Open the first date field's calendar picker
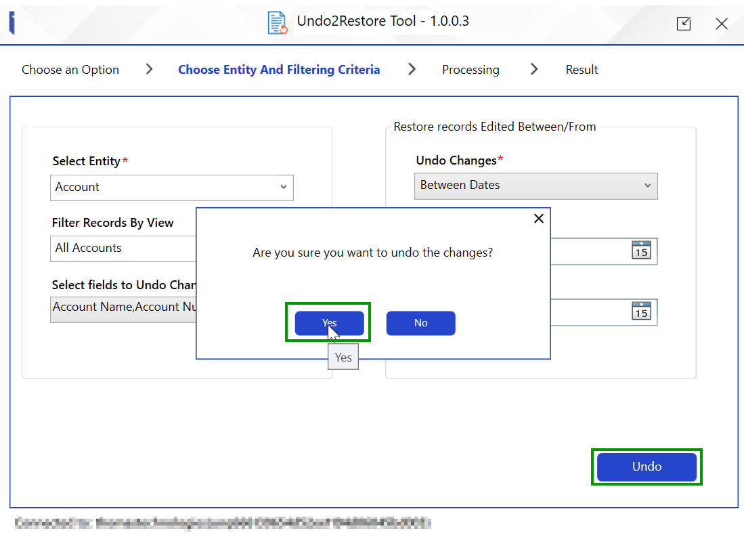 click(x=640, y=251)
